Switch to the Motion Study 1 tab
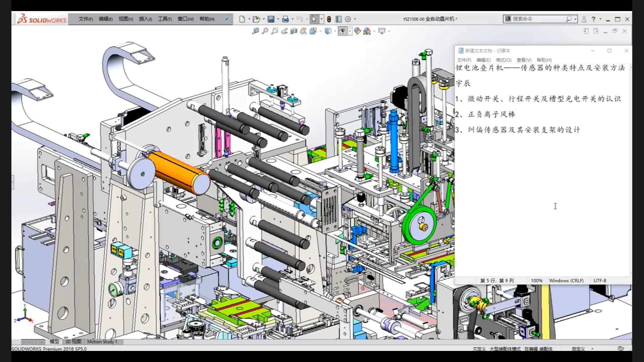This screenshot has height=362, width=644. click(x=102, y=342)
